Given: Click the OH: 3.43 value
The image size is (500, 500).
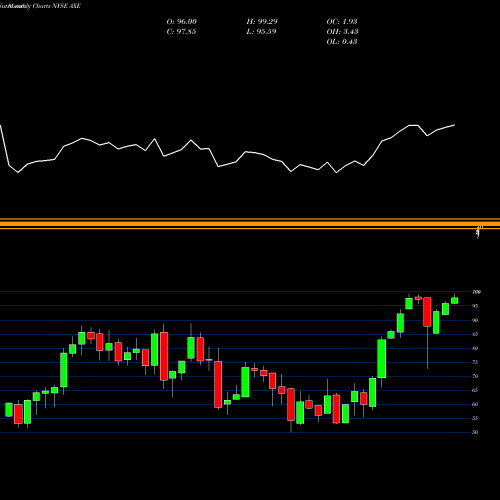Looking at the screenshot, I should (342, 32).
